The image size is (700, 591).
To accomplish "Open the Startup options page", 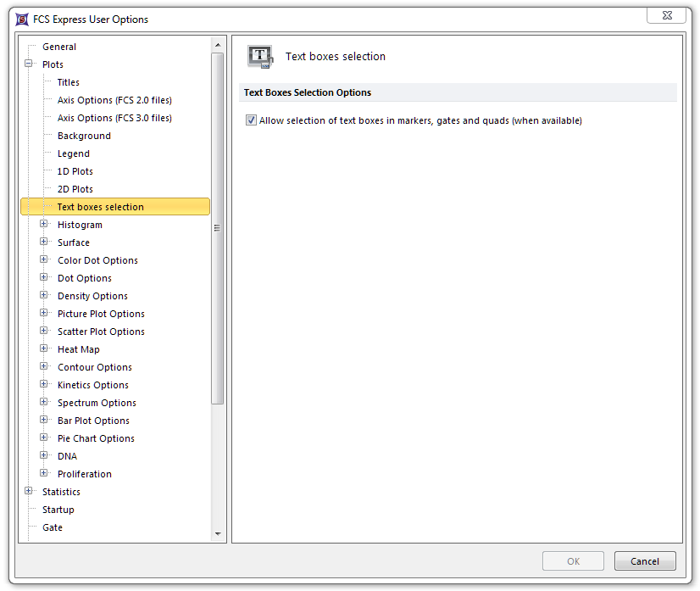I will (x=58, y=510).
